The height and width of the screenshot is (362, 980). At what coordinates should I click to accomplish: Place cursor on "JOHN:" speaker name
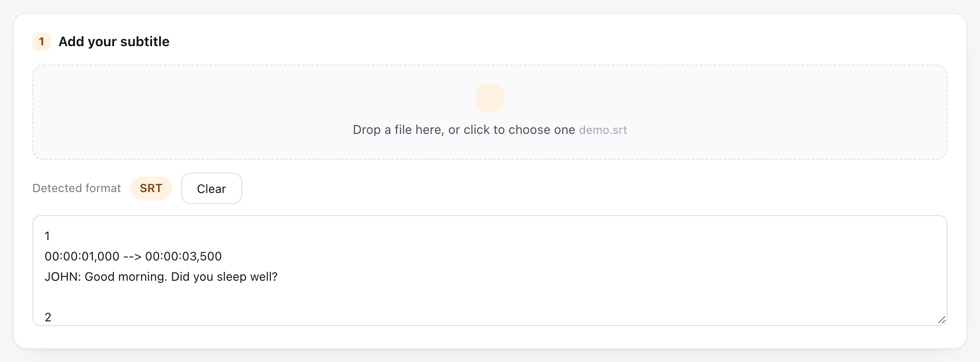63,277
